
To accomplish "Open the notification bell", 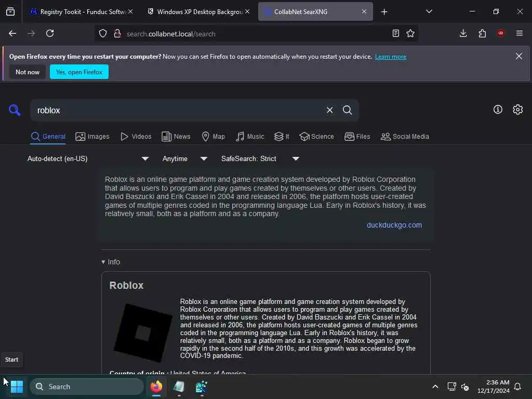I will coord(518,387).
